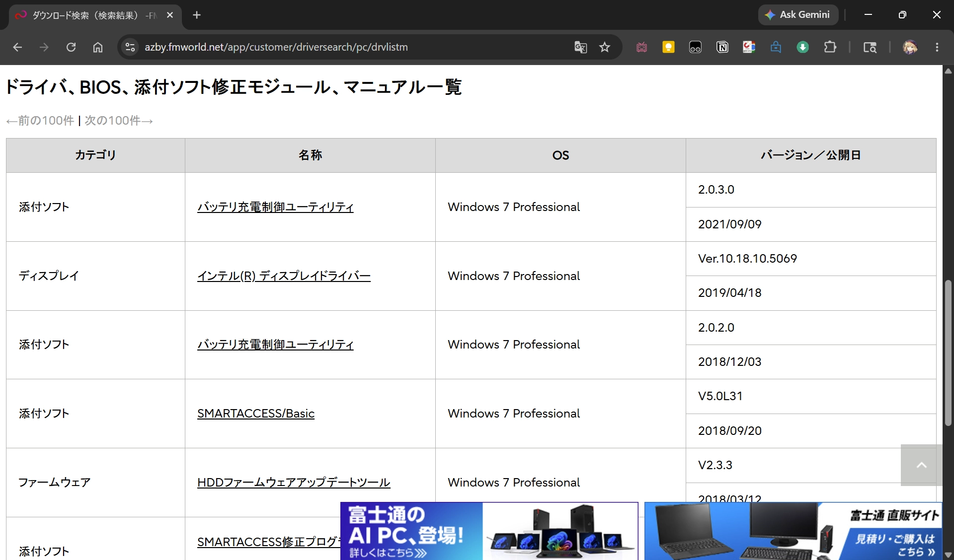Image resolution: width=954 pixels, height=560 pixels.
Task: Select the date cell 2021/09/09
Action: (x=811, y=224)
